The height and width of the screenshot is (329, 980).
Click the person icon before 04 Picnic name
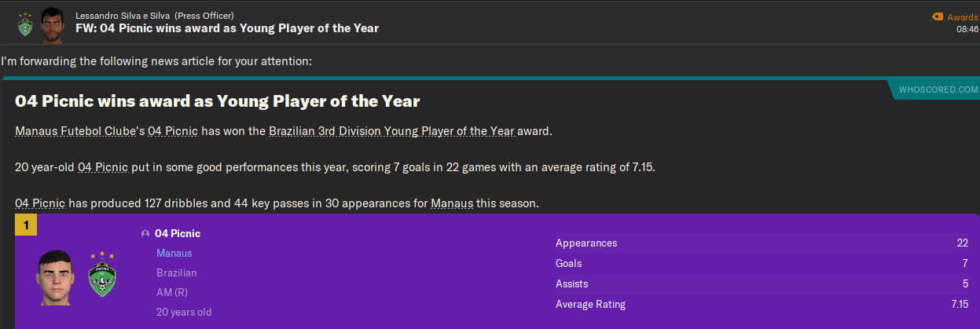click(x=145, y=234)
